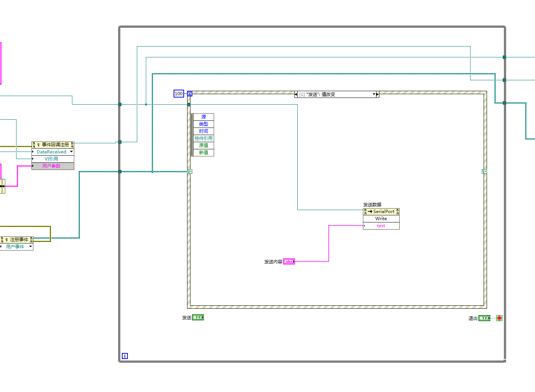535x392 pixels.
Task: Click the event timeout hourglass terminal
Action: 190,94
